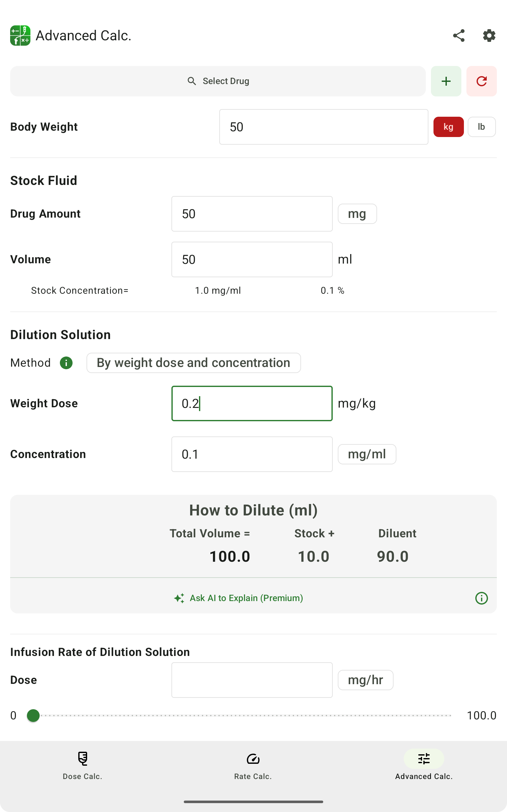Open the Select Drug search bar

click(218, 81)
